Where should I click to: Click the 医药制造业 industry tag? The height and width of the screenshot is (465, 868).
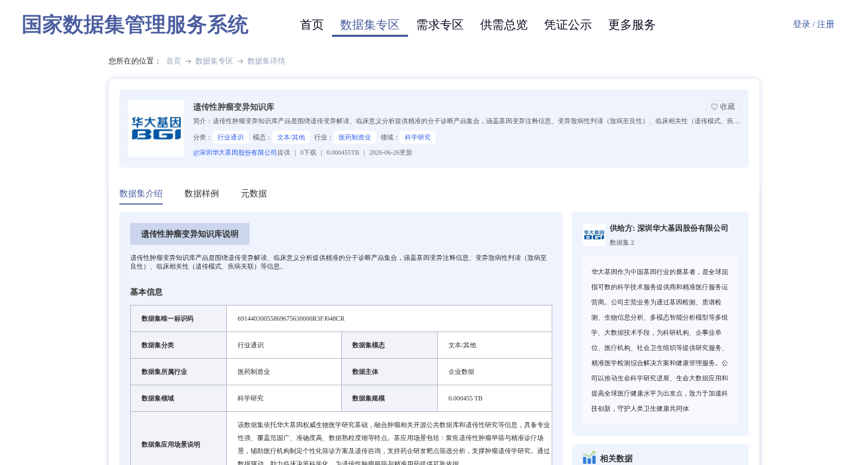[x=355, y=137]
